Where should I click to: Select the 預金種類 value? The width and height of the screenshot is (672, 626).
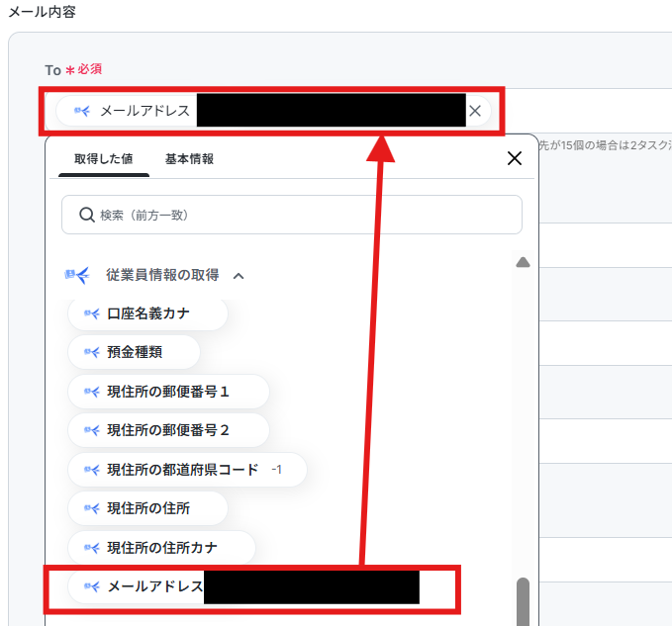pyautogui.click(x=134, y=352)
